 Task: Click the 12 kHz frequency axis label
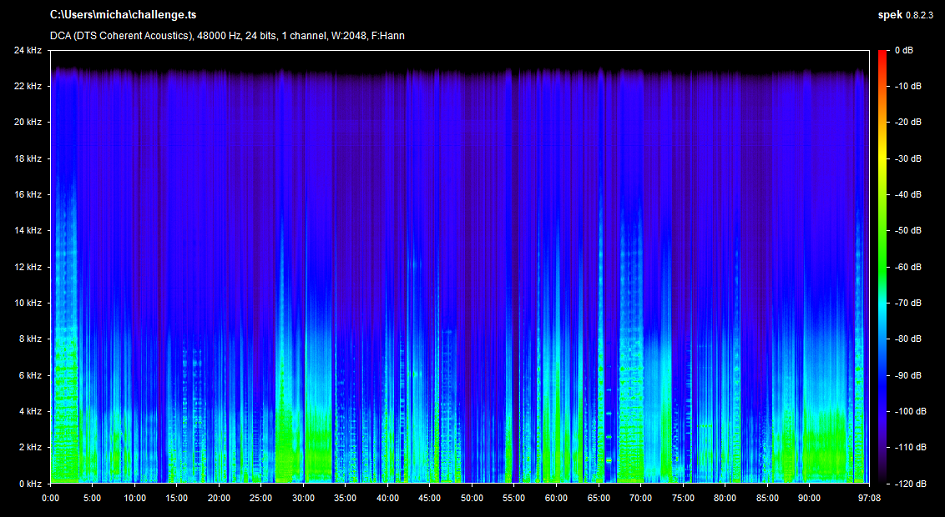[x=27, y=267]
